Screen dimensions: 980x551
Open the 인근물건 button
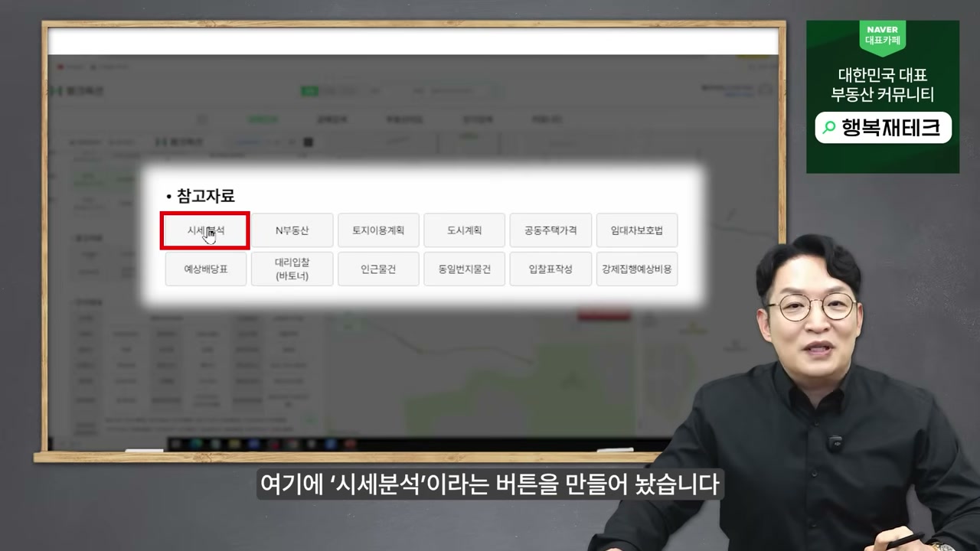[378, 269]
